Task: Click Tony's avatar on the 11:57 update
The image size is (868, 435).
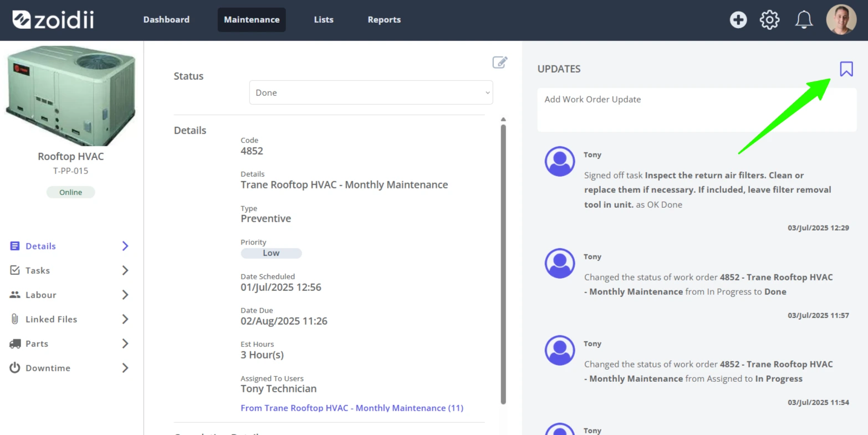Action: pyautogui.click(x=560, y=263)
